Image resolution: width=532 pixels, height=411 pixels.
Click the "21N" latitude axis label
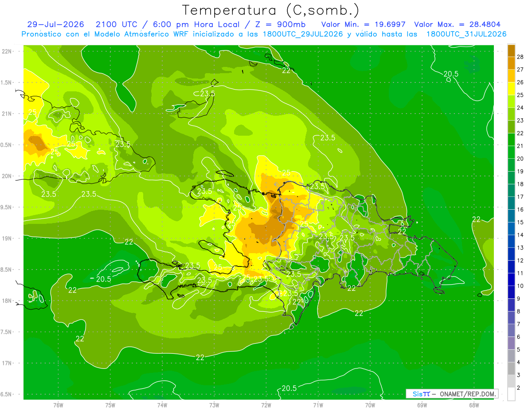(x=8, y=114)
